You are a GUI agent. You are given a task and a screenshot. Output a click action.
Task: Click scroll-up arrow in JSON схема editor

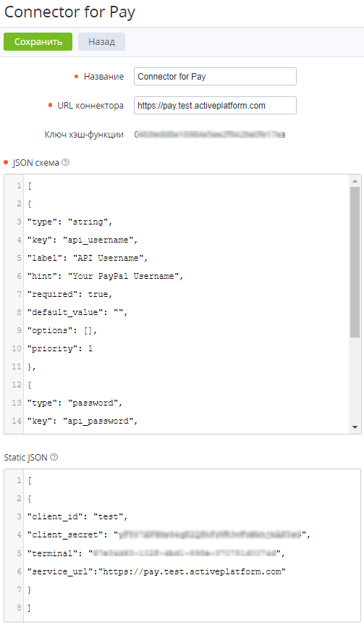pyautogui.click(x=355, y=181)
